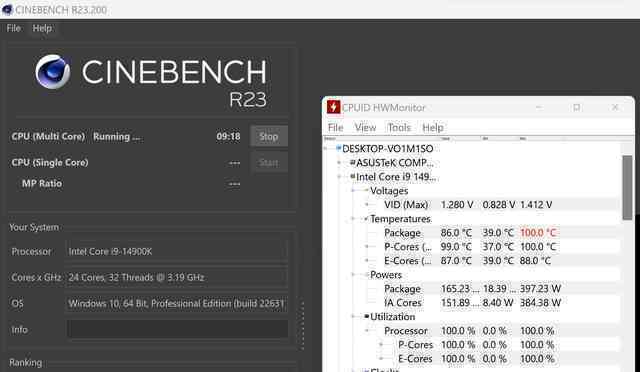Select the DESKTOP-VO1M1SO computer node icon

click(x=338, y=148)
